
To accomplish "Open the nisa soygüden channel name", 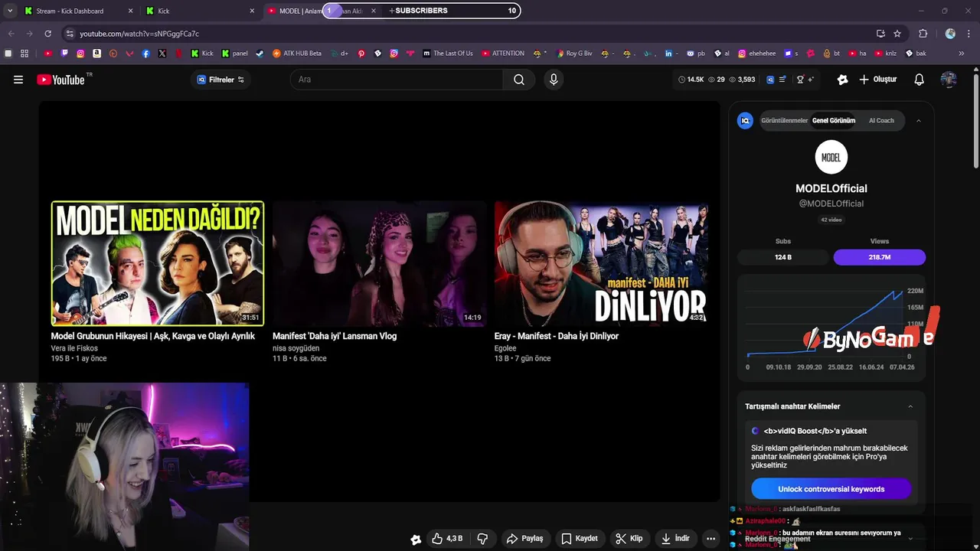I will pos(296,348).
